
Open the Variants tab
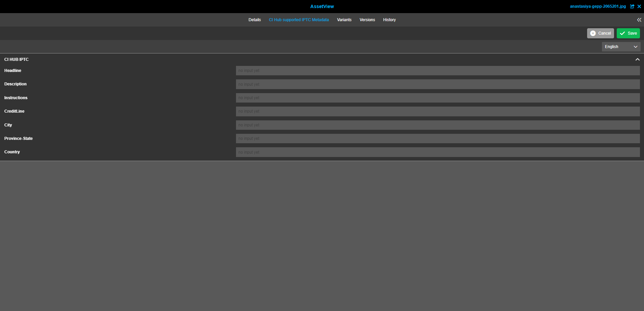coord(344,20)
